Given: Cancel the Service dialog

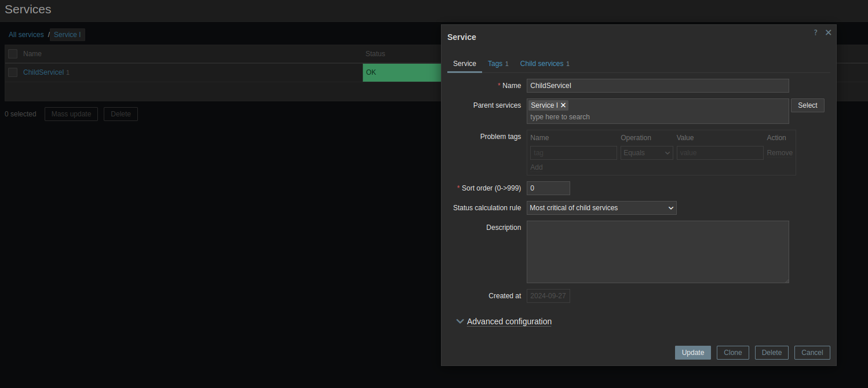Looking at the screenshot, I should click(812, 353).
